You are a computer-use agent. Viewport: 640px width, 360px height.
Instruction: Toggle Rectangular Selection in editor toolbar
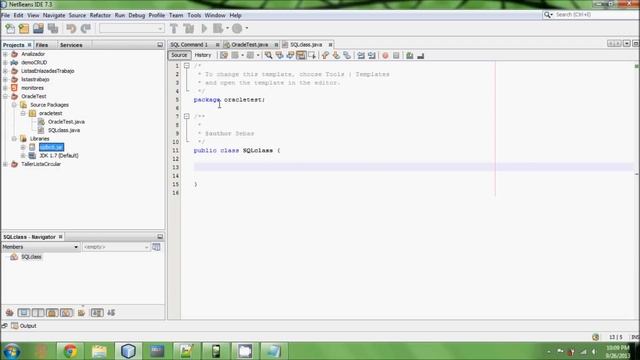click(x=312, y=55)
